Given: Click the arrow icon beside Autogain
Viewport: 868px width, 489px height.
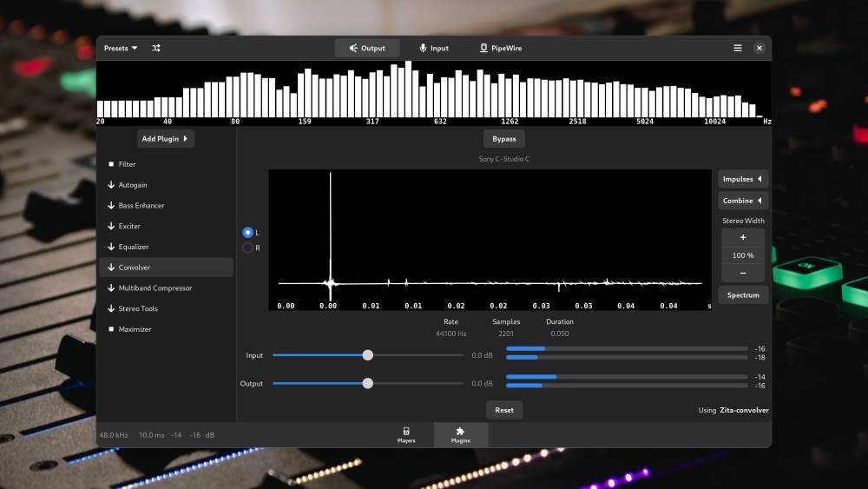Looking at the screenshot, I should [x=111, y=185].
